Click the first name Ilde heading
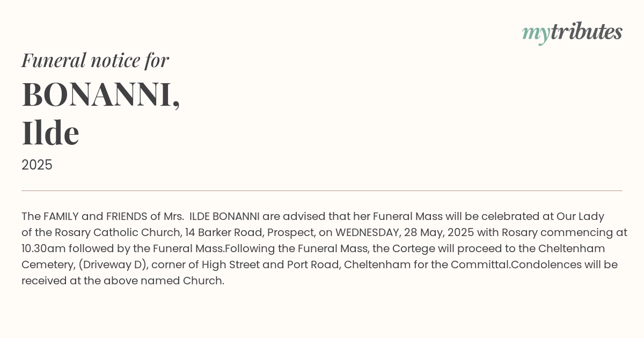The image size is (644, 338). 50,133
